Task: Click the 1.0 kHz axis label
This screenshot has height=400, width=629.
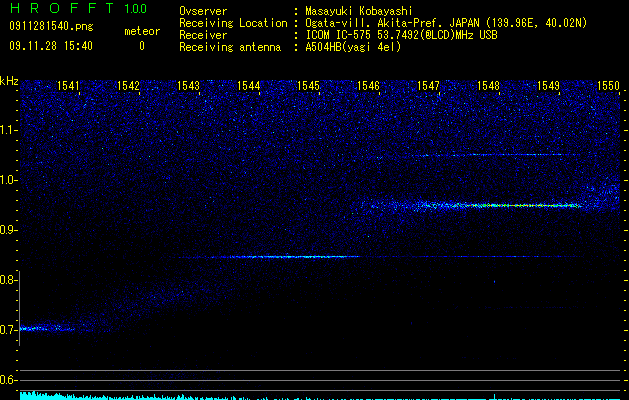Action: pyautogui.click(x=8, y=180)
